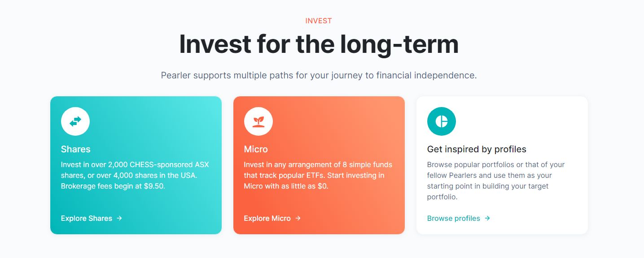
Task: Click the arrow after Browse profiles
Action: 486,219
